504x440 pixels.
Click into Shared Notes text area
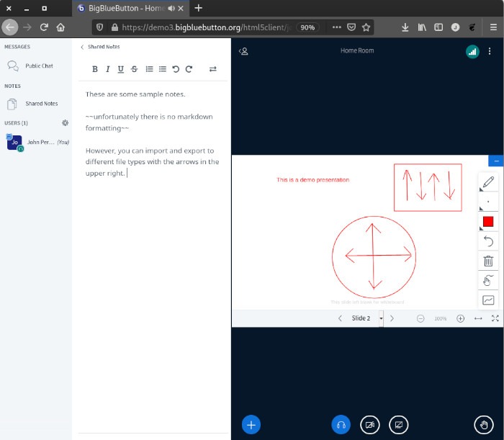tap(153, 257)
